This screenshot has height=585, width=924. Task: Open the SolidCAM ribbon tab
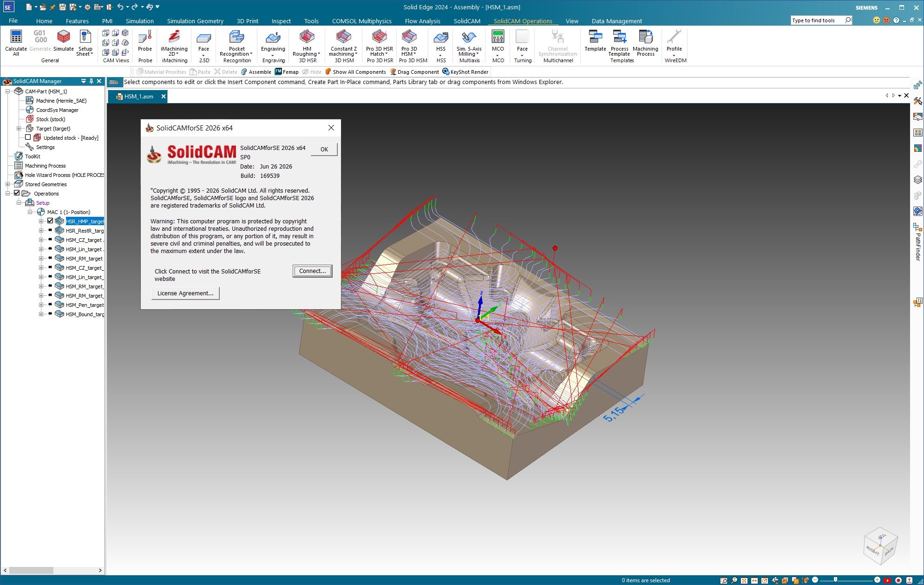pos(467,21)
